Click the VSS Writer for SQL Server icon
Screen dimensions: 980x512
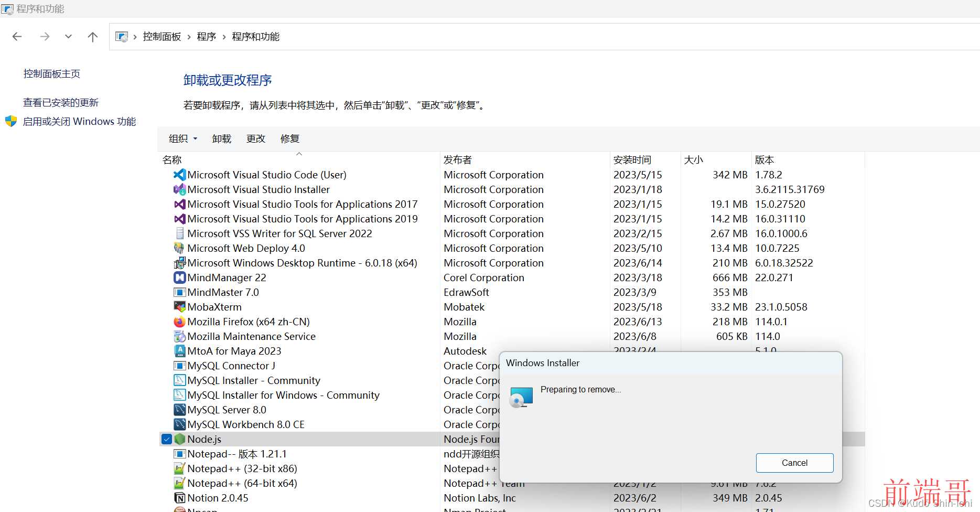(x=179, y=233)
